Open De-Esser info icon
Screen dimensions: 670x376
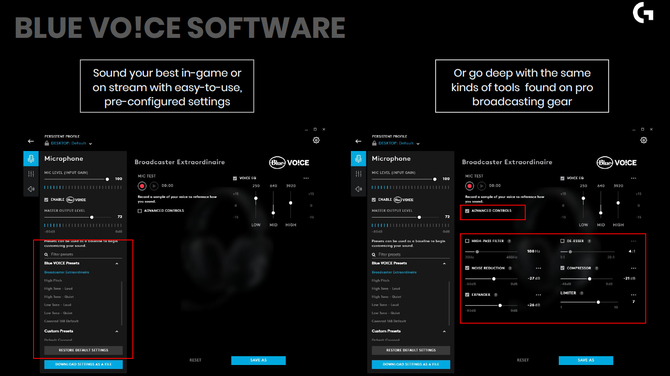(x=589, y=241)
